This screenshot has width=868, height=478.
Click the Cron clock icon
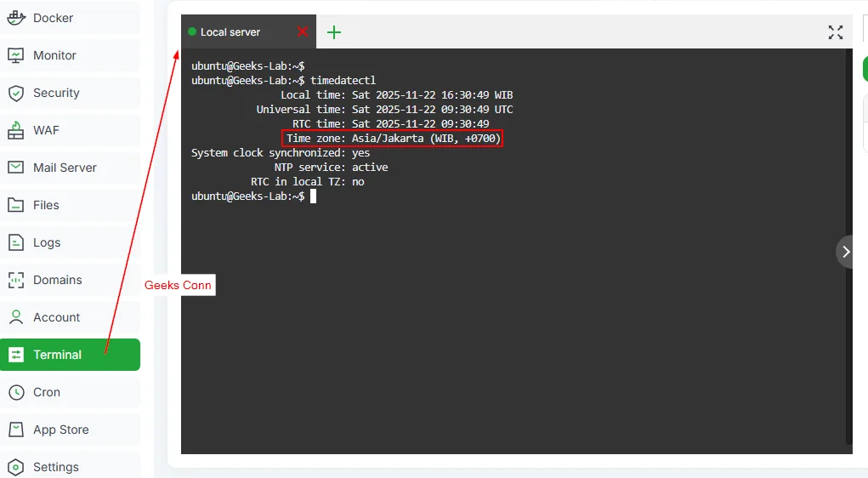(16, 392)
